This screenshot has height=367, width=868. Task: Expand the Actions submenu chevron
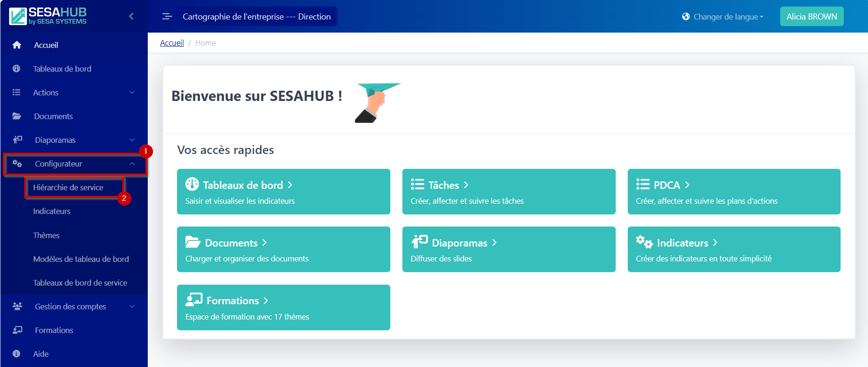point(132,93)
